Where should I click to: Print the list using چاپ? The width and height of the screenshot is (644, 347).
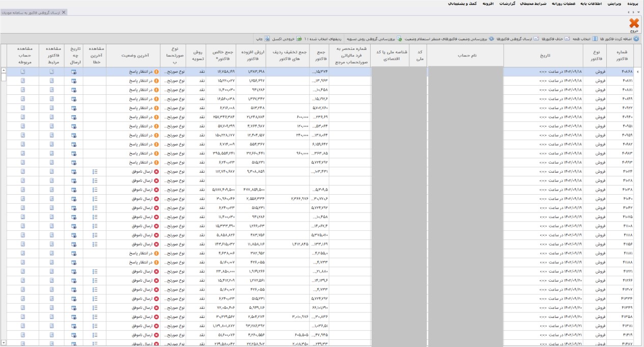pos(256,39)
